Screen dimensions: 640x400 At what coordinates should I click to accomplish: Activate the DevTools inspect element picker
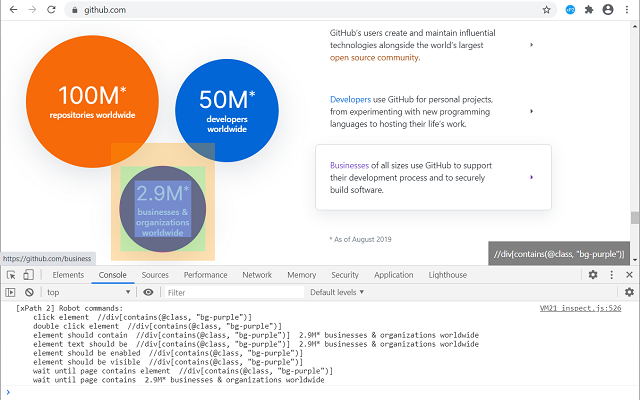coord(11,275)
